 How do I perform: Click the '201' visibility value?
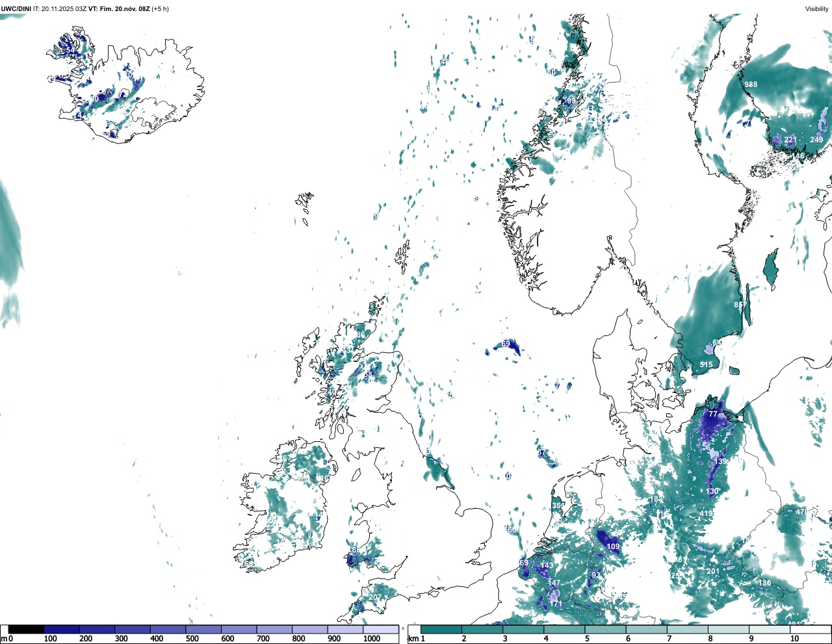point(713,572)
